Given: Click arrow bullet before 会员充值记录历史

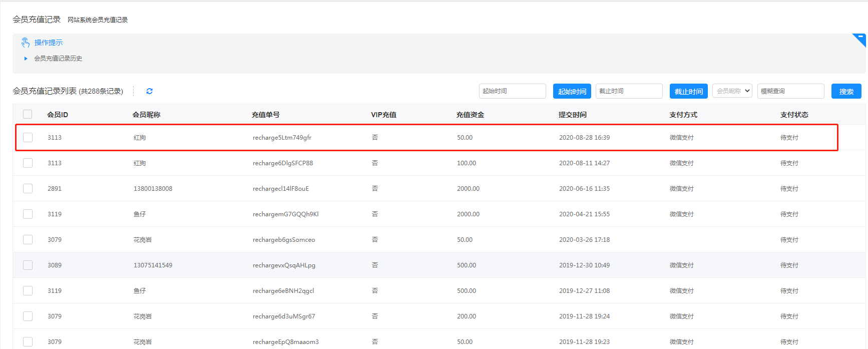Looking at the screenshot, I should pos(26,59).
